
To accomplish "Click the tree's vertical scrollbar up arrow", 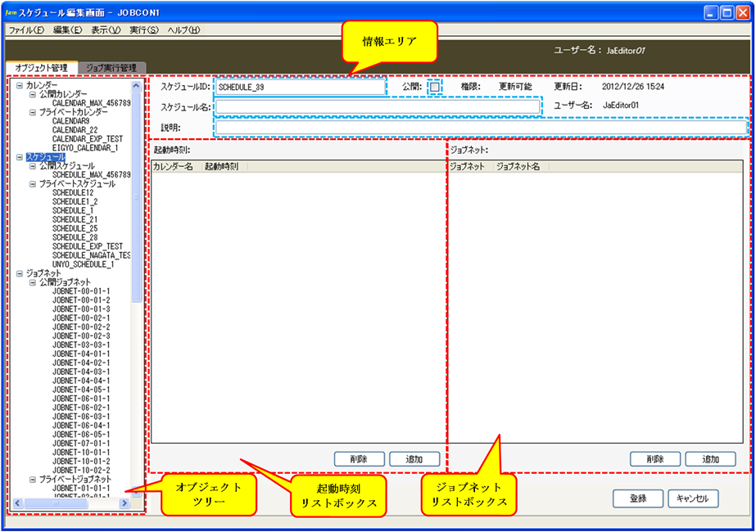I will (x=137, y=84).
